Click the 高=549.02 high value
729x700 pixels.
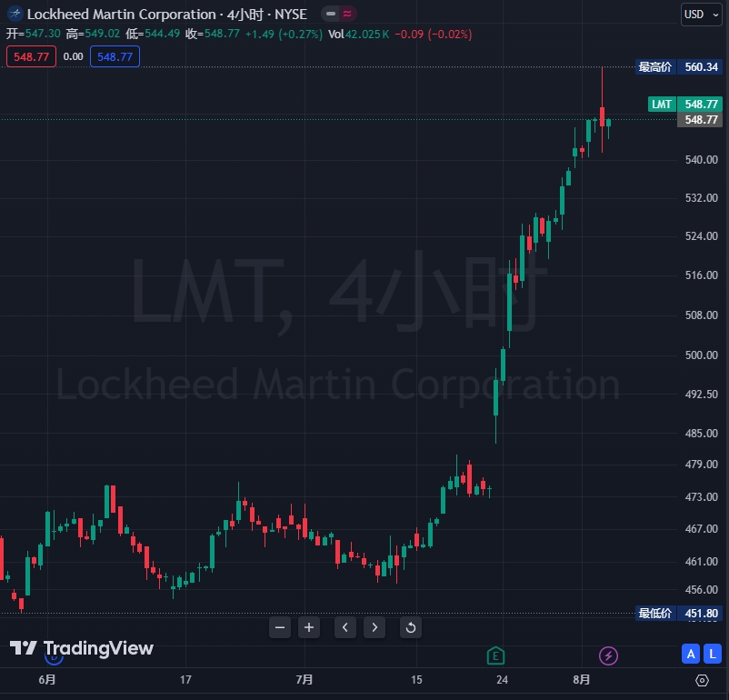(93, 34)
